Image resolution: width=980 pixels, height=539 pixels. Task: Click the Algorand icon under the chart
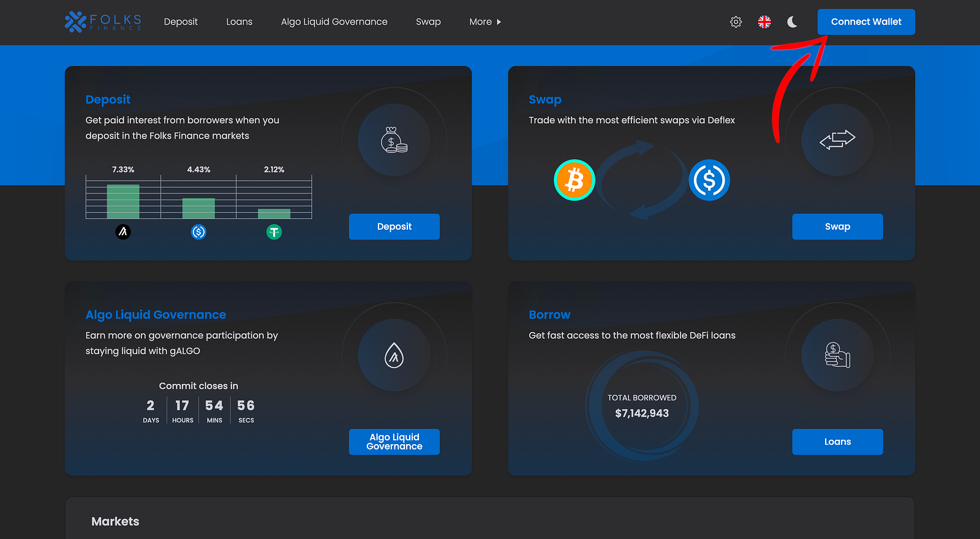click(123, 232)
